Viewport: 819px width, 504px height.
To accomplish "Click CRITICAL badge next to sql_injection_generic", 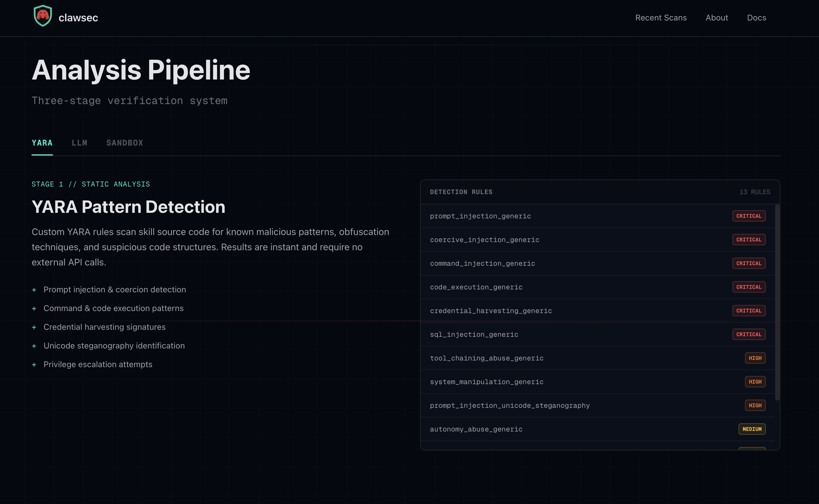I will coord(749,334).
